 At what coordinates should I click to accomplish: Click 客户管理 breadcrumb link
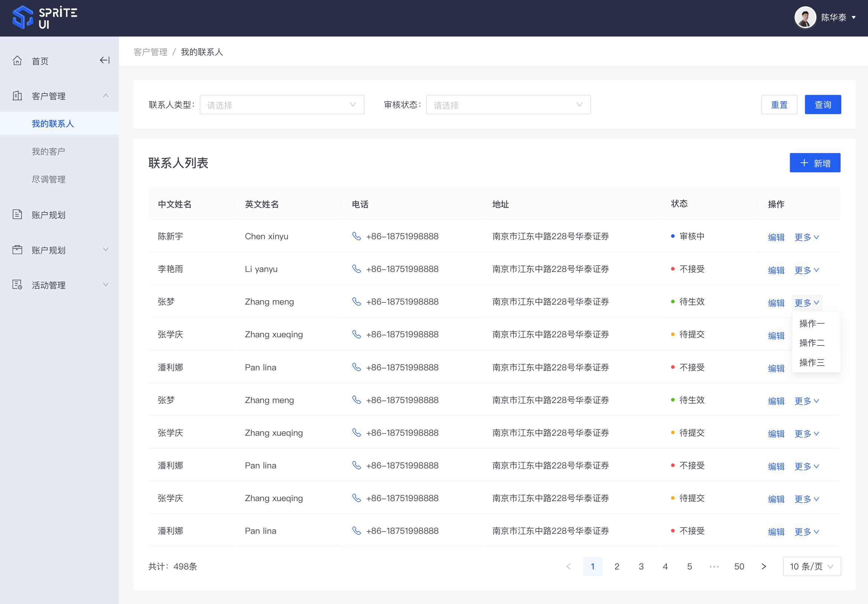(150, 52)
